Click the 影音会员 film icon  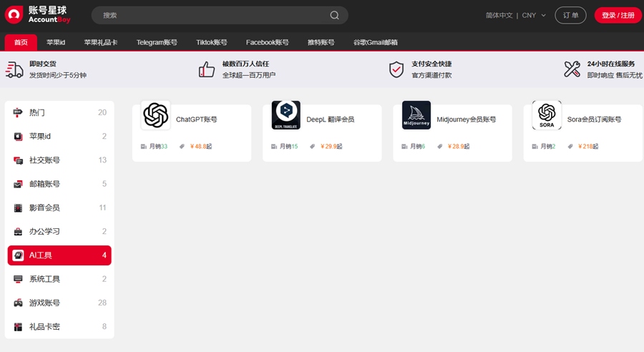point(18,207)
